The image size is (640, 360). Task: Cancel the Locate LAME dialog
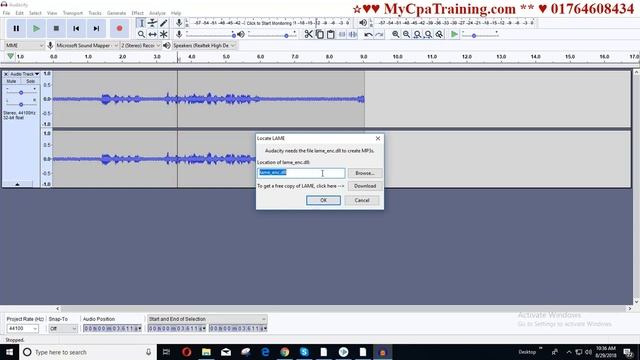pos(362,200)
